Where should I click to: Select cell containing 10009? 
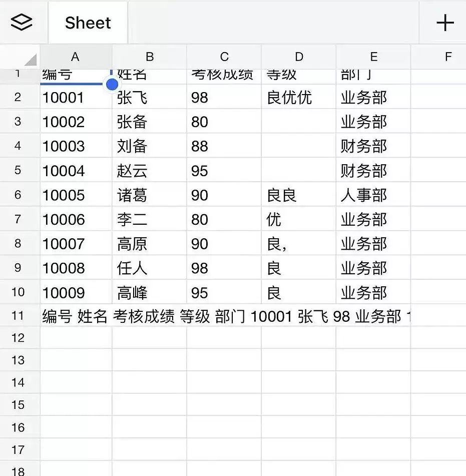(76, 292)
